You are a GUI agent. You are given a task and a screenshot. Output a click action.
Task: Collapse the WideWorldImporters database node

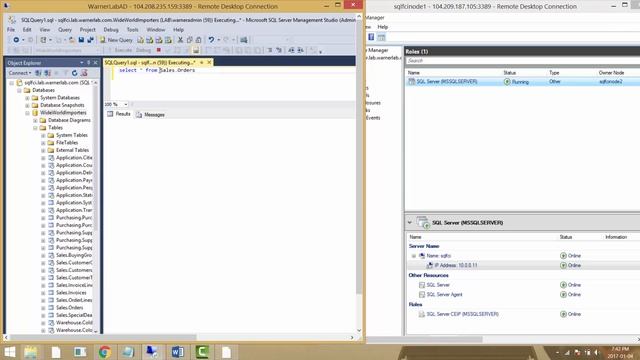pyautogui.click(x=27, y=113)
